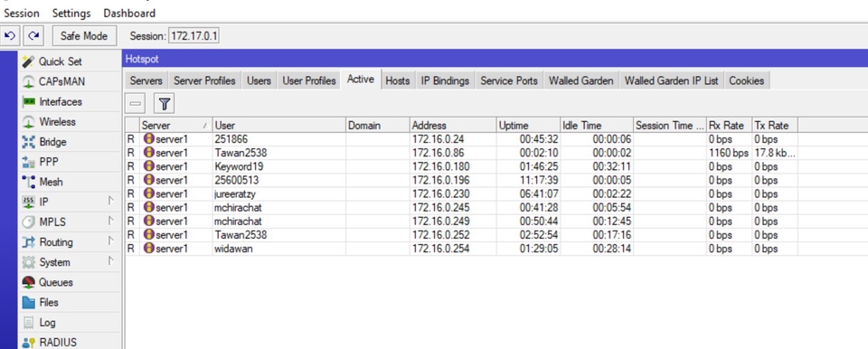Open the Dashboard menu
The width and height of the screenshot is (868, 349).
coord(129,13)
